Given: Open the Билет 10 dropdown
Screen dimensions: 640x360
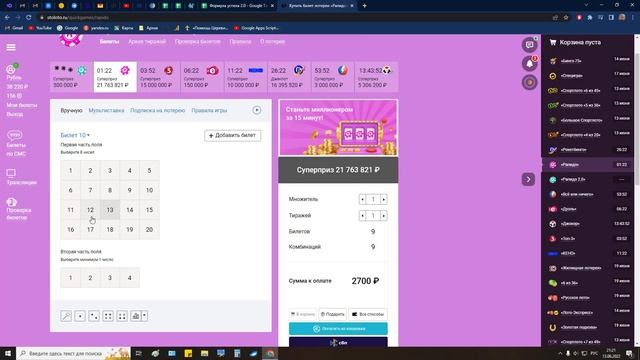Looking at the screenshot, I should [75, 135].
